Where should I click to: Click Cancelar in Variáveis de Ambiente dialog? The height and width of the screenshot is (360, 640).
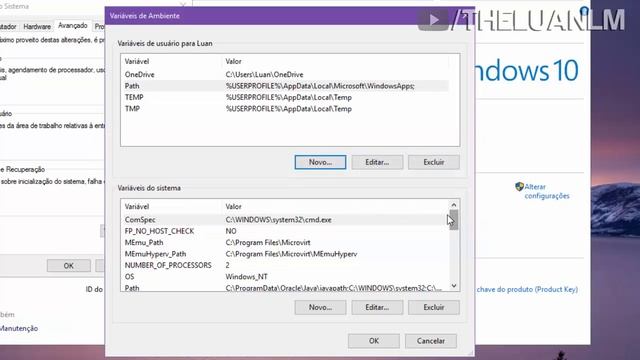(x=431, y=341)
